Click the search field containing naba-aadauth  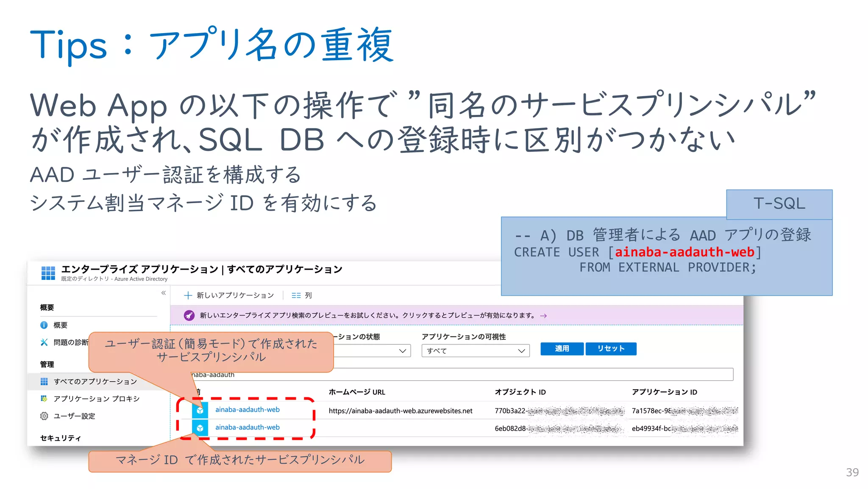(462, 374)
